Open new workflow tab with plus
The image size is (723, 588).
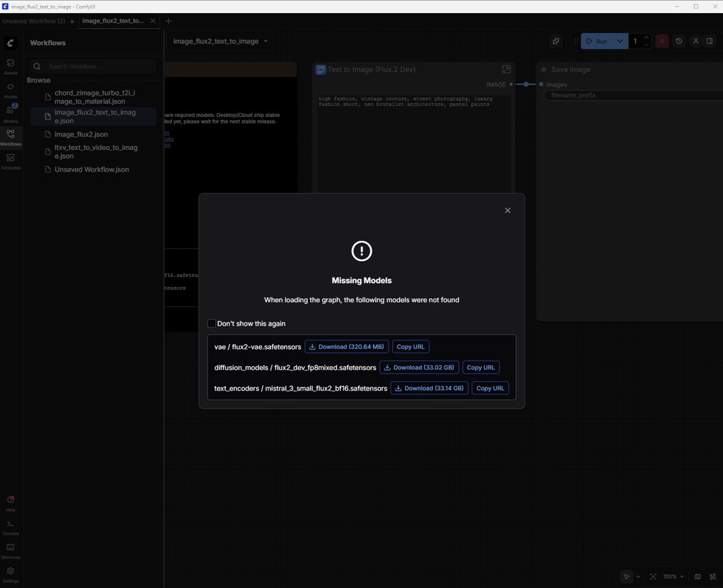pos(168,21)
